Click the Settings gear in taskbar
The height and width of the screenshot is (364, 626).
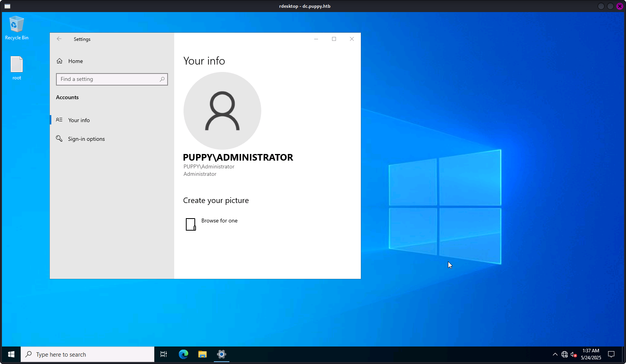point(222,354)
